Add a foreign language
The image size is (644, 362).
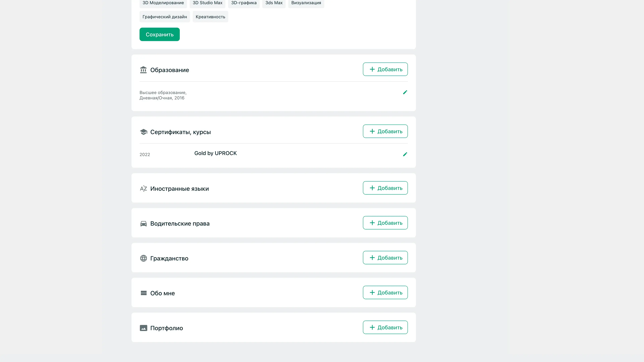[385, 188]
